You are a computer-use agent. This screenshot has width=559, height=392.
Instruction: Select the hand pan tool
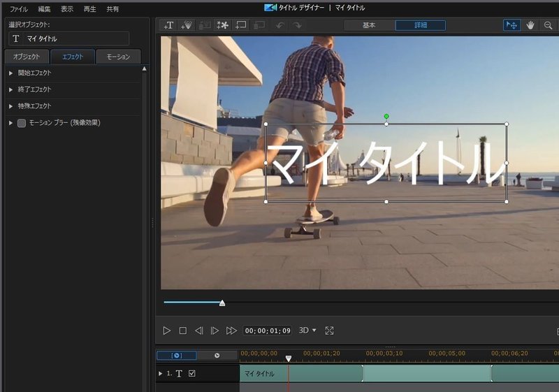[530, 25]
